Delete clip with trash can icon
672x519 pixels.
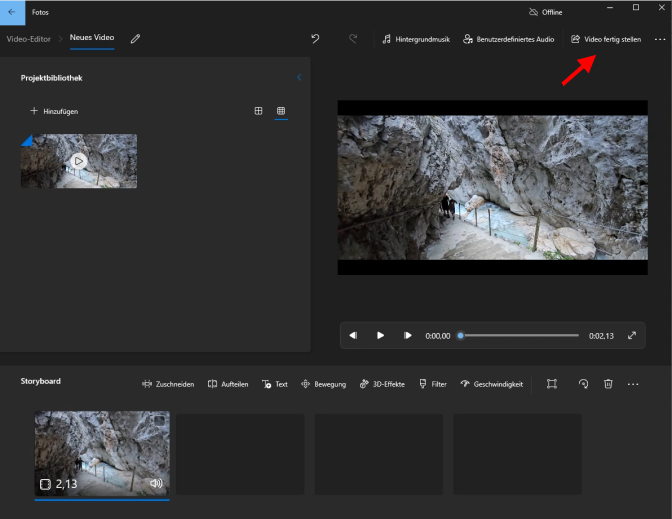(x=608, y=384)
